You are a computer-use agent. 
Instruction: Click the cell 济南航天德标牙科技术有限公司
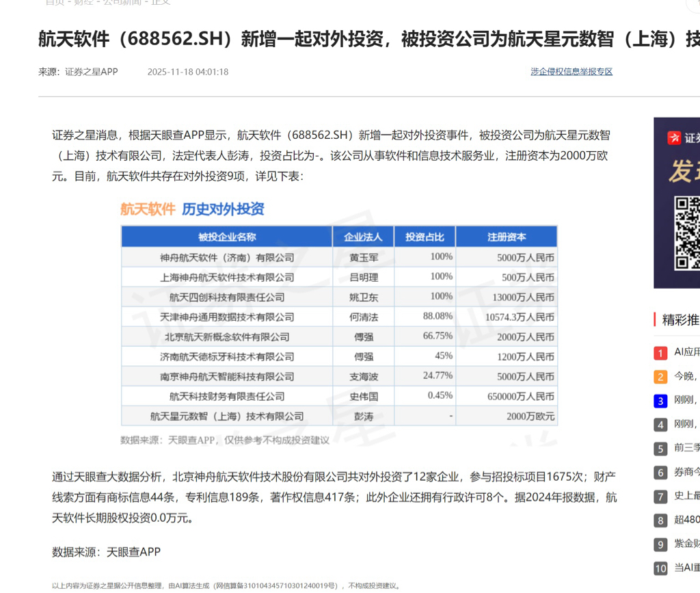227,357
